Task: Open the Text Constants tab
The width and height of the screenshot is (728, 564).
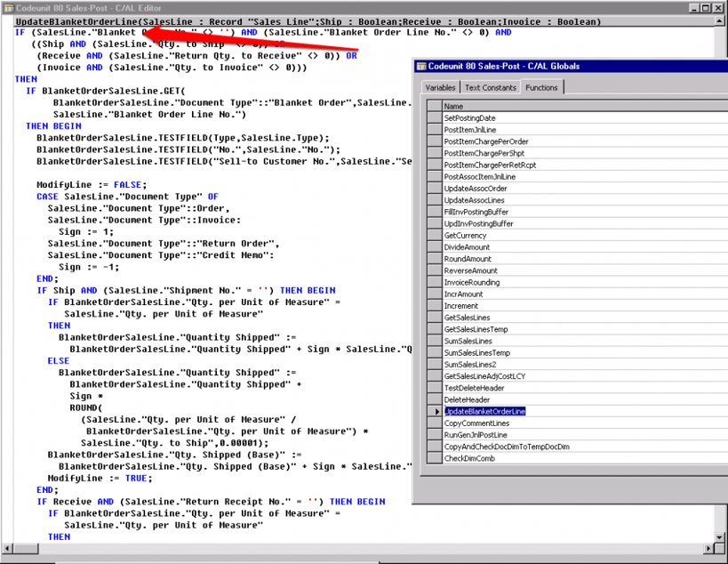Action: (x=491, y=87)
